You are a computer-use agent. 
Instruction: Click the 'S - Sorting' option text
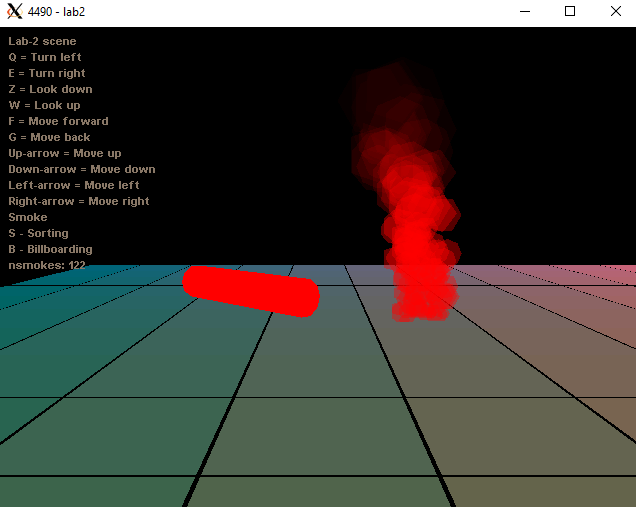point(39,233)
